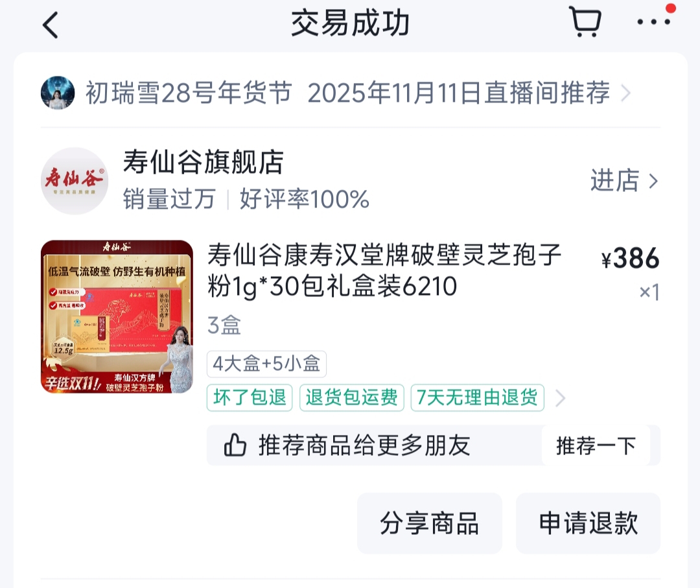Tap the chevron beside 进店
Viewport: 700px width, 588px height.
coord(653,181)
